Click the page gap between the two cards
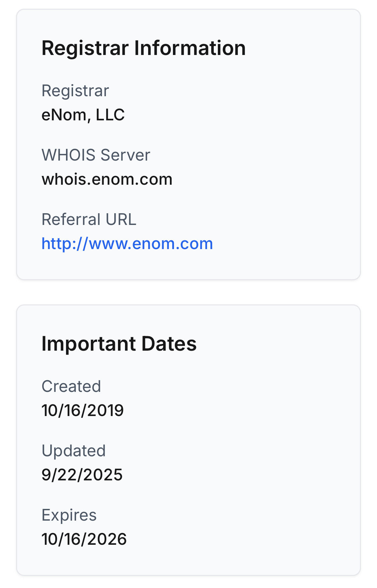The height and width of the screenshot is (588, 377). coord(188,292)
